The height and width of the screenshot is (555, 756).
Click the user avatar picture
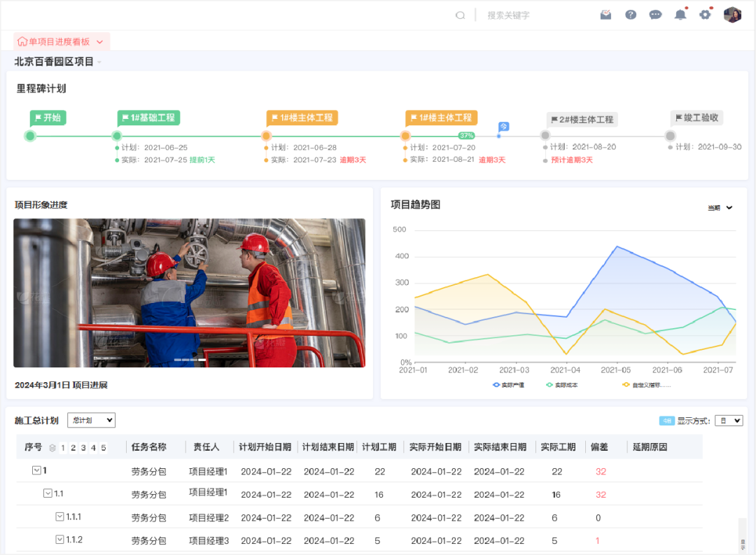(x=732, y=15)
